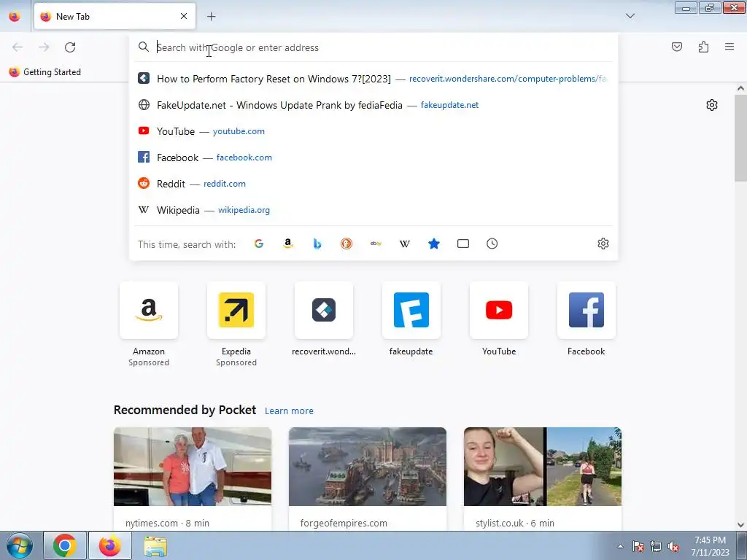Search this time with Amazon icon
This screenshot has width=747, height=560.
(x=287, y=244)
